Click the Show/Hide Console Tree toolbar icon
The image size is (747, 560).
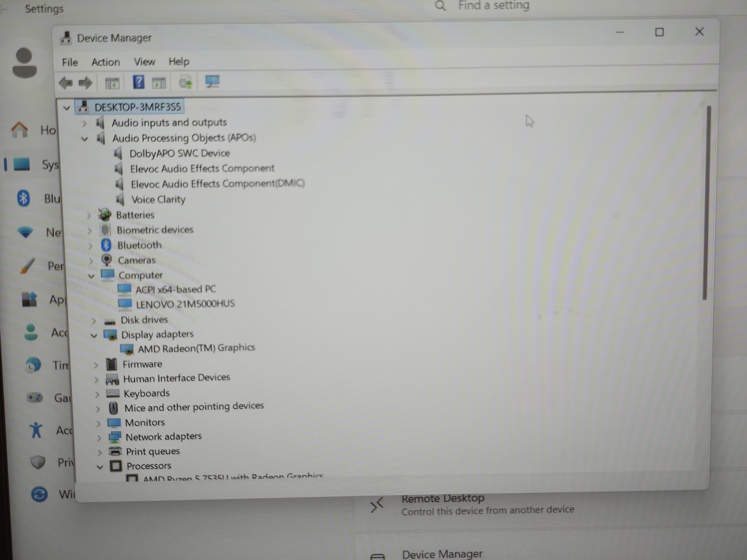click(112, 84)
